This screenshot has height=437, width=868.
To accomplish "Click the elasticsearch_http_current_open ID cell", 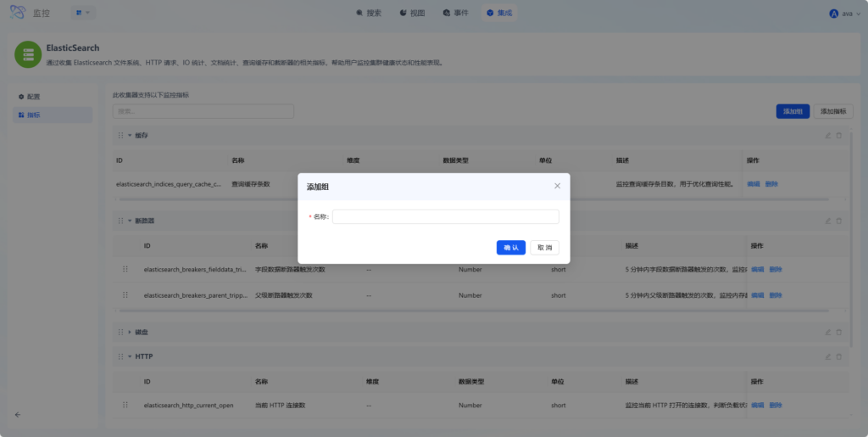I will 188,406.
